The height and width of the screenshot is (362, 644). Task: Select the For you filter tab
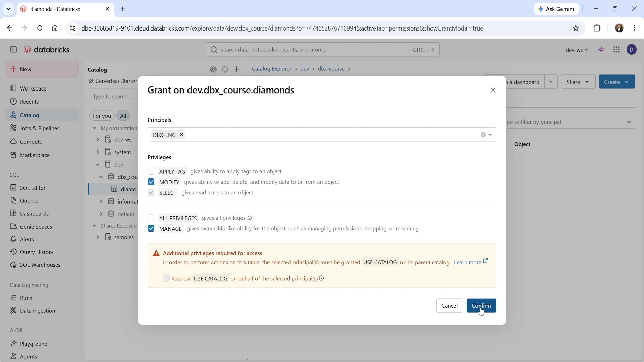[102, 116]
